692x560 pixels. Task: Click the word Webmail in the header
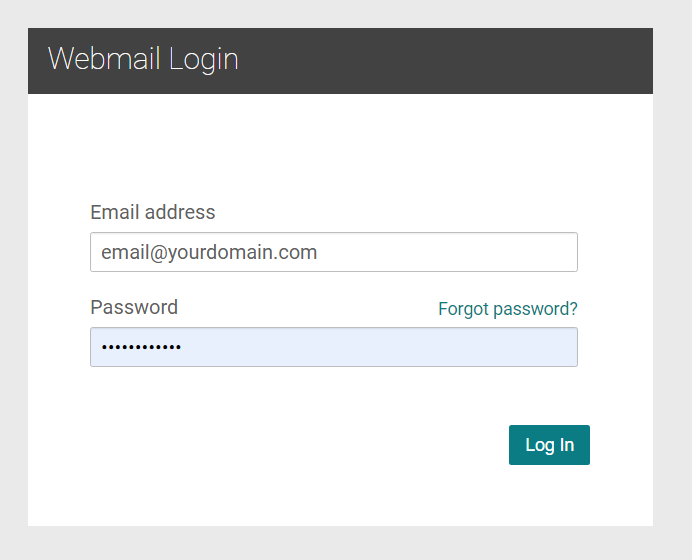click(104, 58)
